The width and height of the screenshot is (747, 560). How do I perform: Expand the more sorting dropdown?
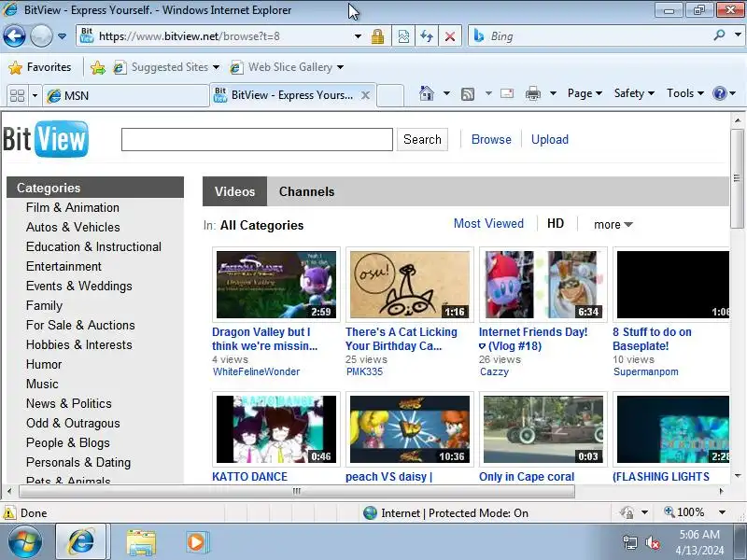[613, 224]
